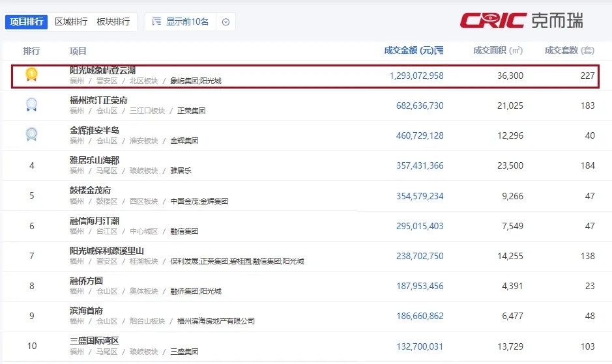The height and width of the screenshot is (364, 612).
Task: Click units count 40
Action: click(x=590, y=136)
